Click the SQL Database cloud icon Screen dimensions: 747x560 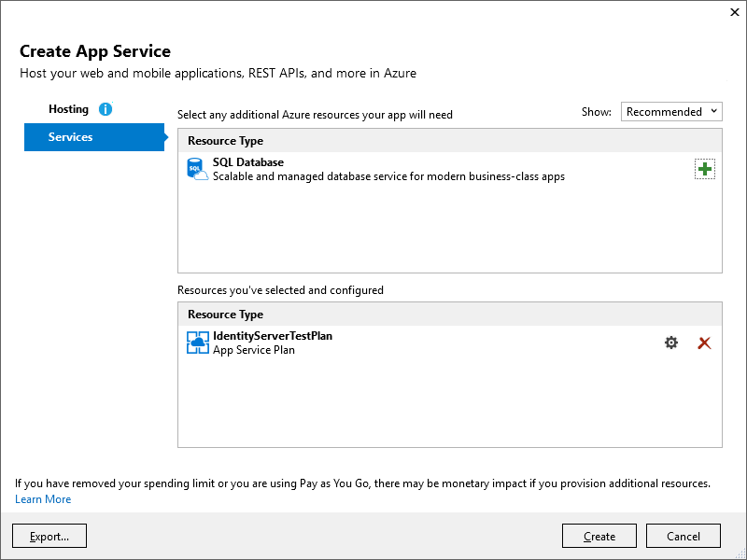pos(197,169)
